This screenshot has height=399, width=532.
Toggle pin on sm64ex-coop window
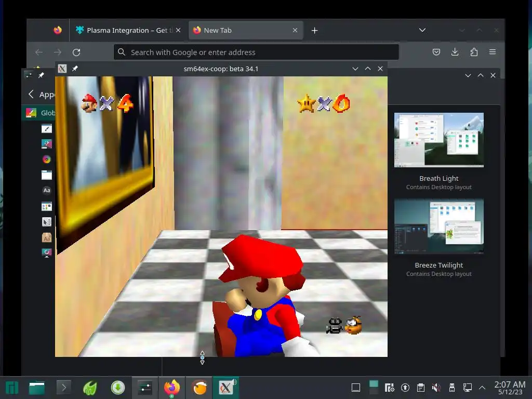pyautogui.click(x=75, y=69)
